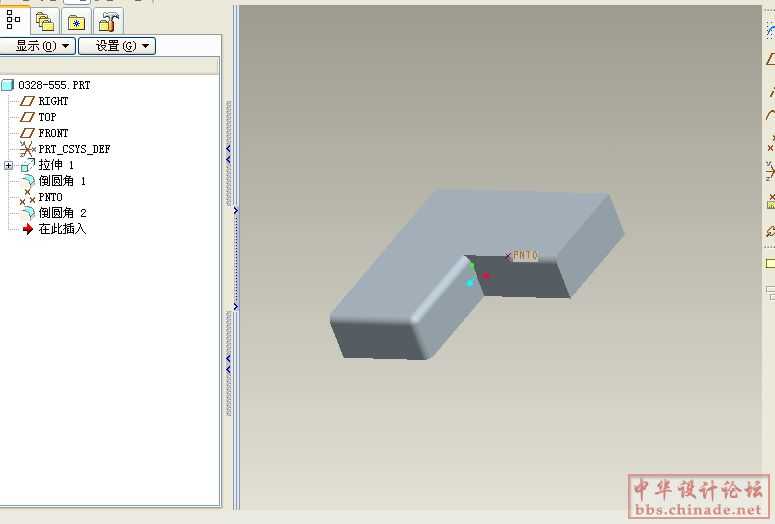
Task: Click the model tree column header bar
Action: point(109,66)
